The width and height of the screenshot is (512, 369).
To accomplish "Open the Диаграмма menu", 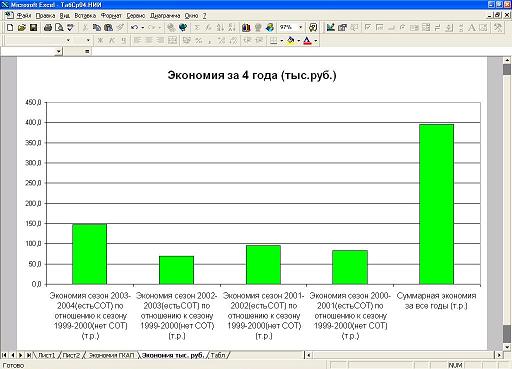I will pyautogui.click(x=165, y=16).
